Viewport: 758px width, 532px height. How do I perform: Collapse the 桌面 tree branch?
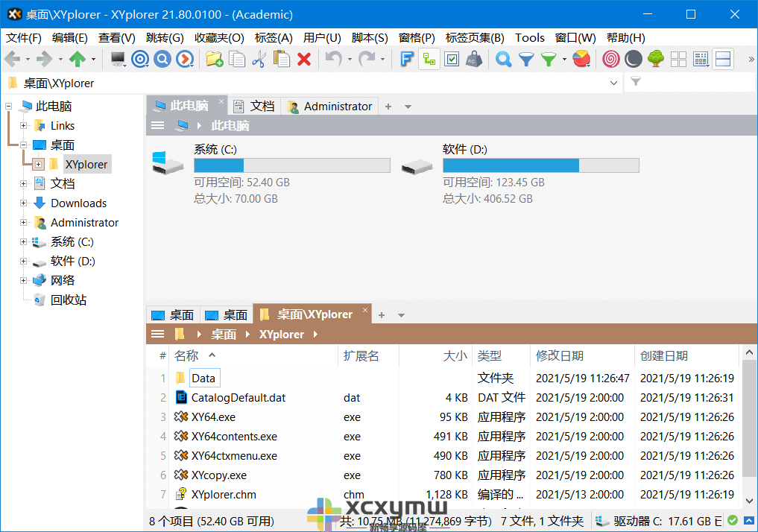(23, 145)
